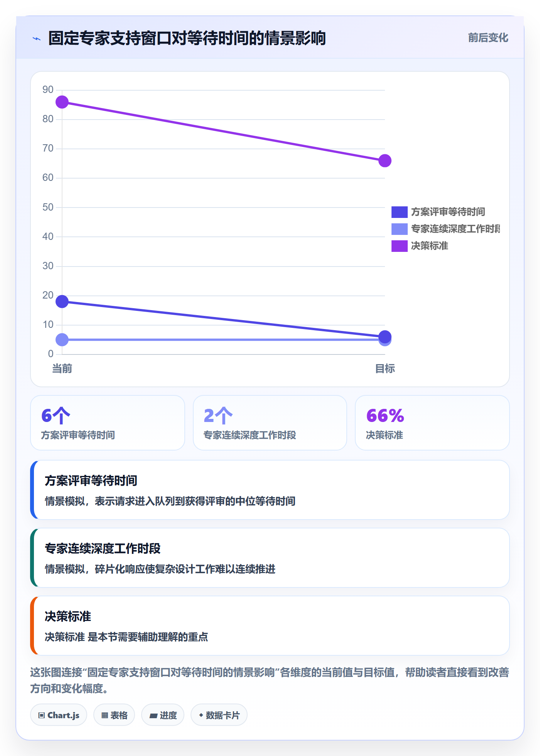Select the 6个 方案评审等待时间 stat card
This screenshot has height=756, width=540.
click(x=108, y=423)
